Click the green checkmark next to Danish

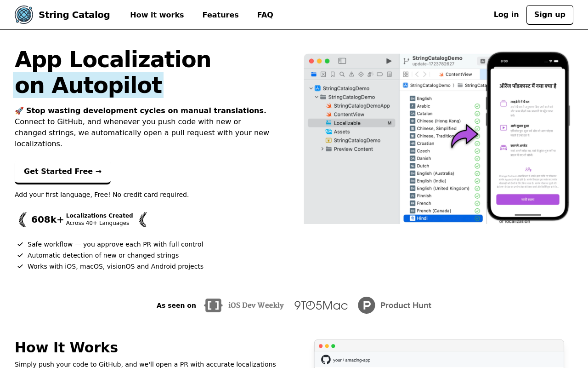(x=477, y=158)
